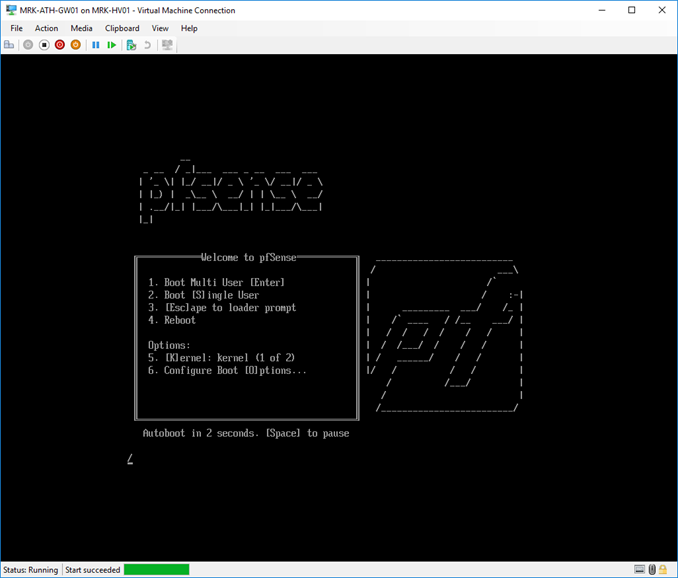Click the mouse status icon in status bar
This screenshot has width=678, height=578.
coord(652,569)
